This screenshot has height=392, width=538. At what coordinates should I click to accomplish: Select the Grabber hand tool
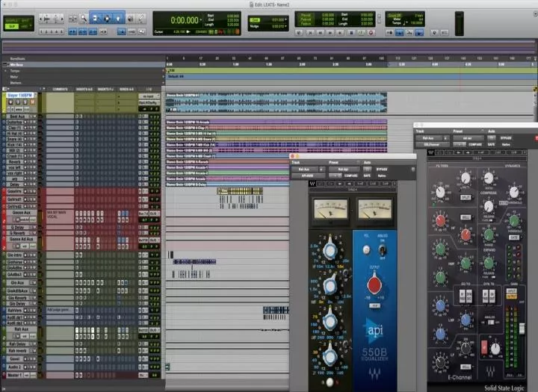pyautogui.click(x=118, y=19)
